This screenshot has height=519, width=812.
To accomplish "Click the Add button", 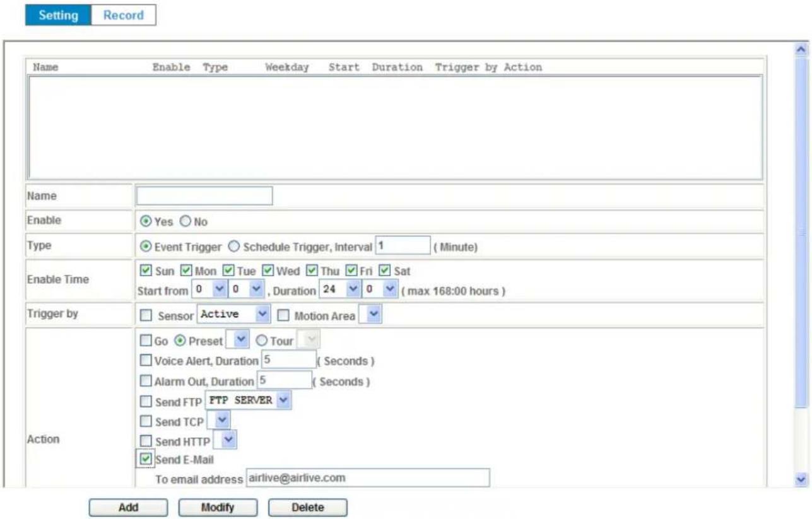I will pos(128,508).
